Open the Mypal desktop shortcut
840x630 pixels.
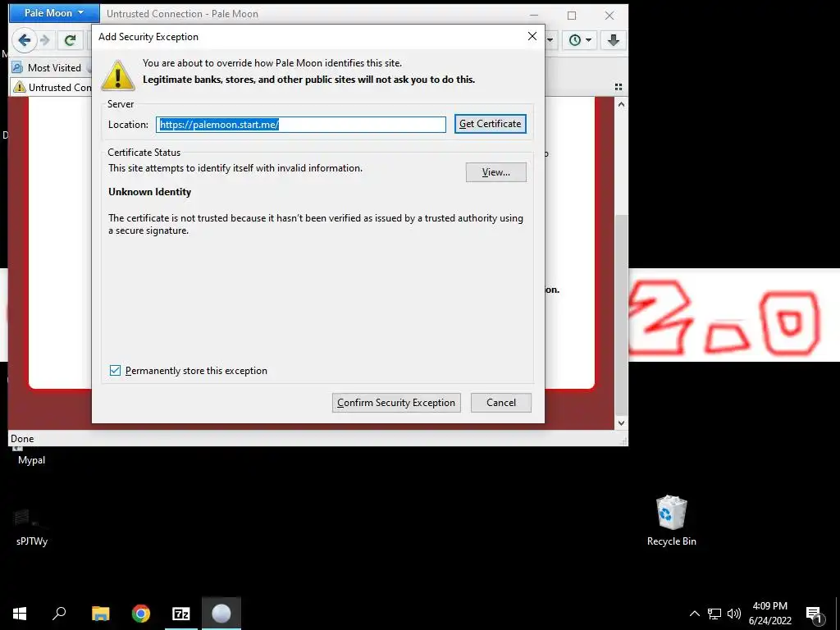tap(31, 454)
